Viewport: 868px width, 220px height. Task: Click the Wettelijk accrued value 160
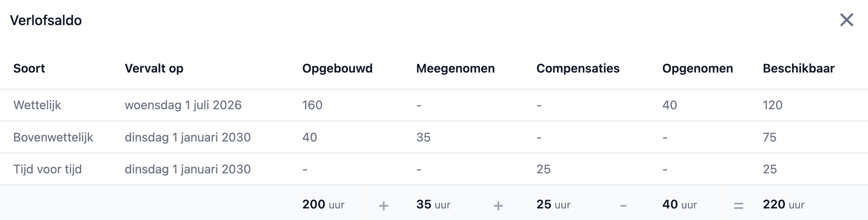point(312,105)
